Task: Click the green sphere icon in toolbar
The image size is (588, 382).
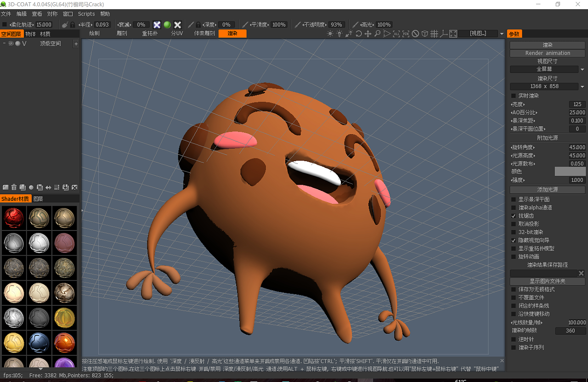Action: coord(167,25)
